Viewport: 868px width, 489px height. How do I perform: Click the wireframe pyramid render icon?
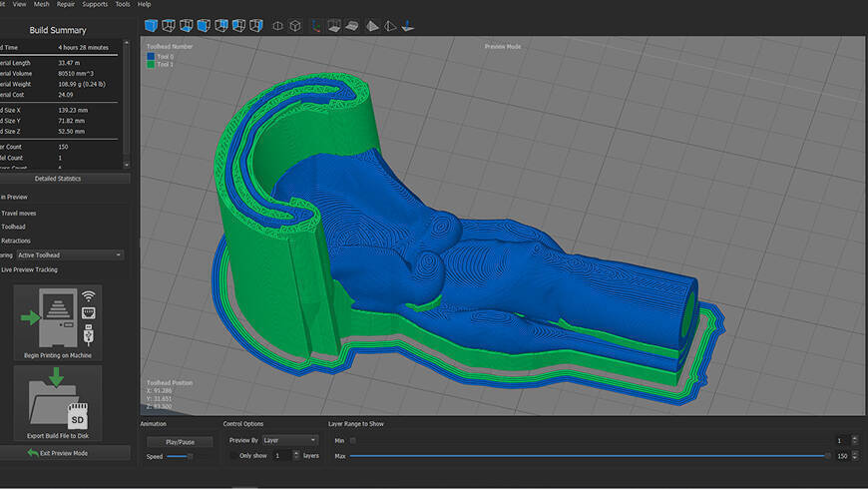pyautogui.click(x=389, y=25)
